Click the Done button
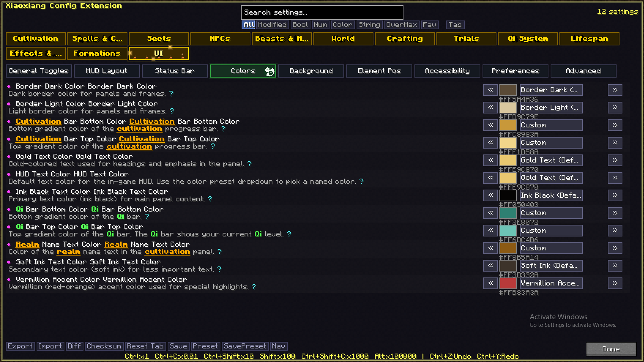Viewport: 644px width, 362px height. tap(611, 349)
